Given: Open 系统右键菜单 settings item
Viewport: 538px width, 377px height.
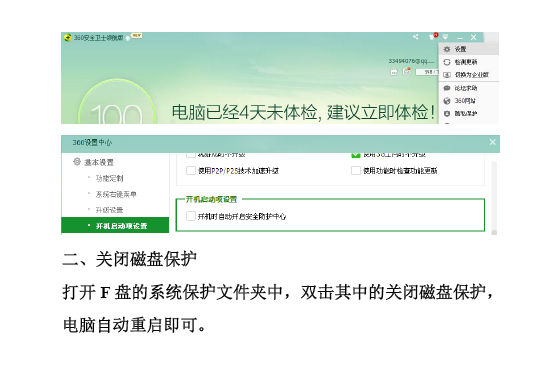Looking at the screenshot, I should click(116, 194).
